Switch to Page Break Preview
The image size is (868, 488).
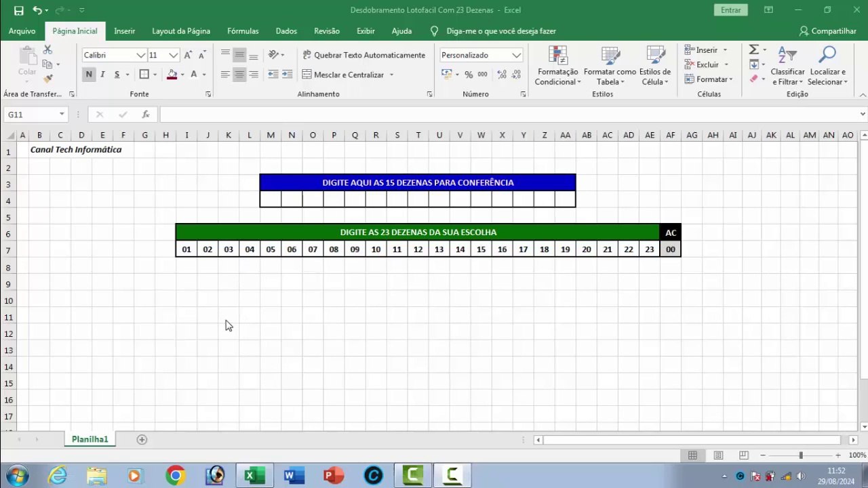pyautogui.click(x=744, y=455)
